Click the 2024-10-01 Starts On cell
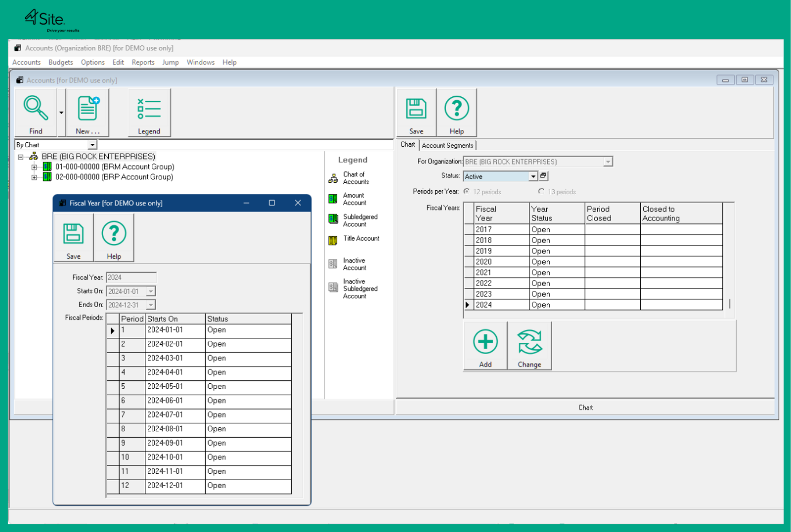791x532 pixels. 176,457
